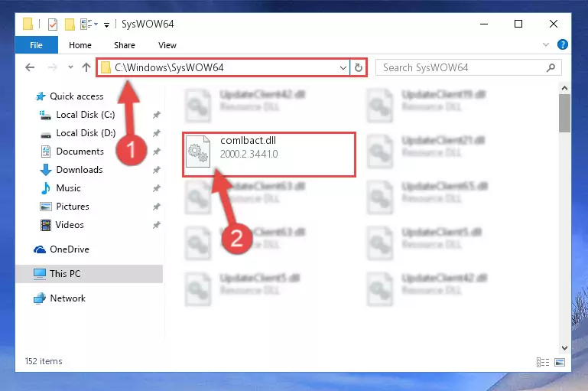588x391 pixels.
Task: Click the pin icon next to Downloads
Action: [157, 170]
